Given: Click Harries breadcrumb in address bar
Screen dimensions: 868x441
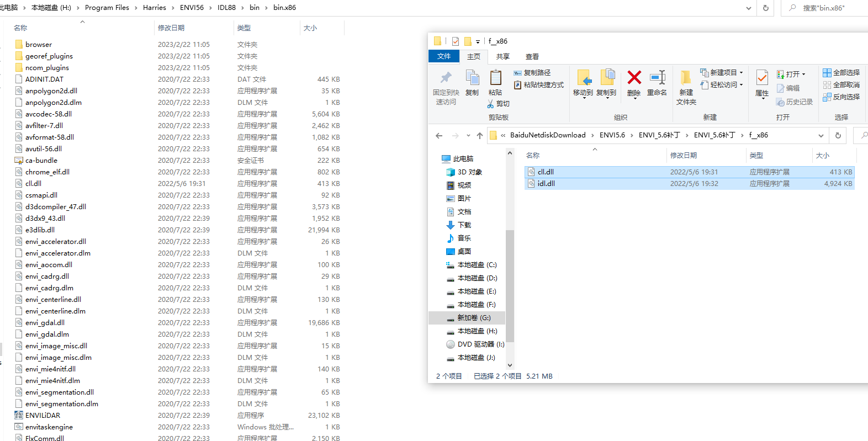Looking at the screenshot, I should pos(155,8).
